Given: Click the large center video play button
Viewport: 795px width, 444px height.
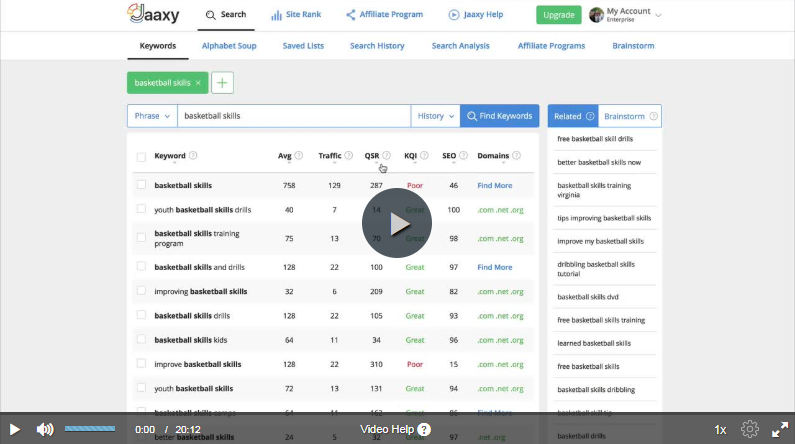Looking at the screenshot, I should (397, 223).
